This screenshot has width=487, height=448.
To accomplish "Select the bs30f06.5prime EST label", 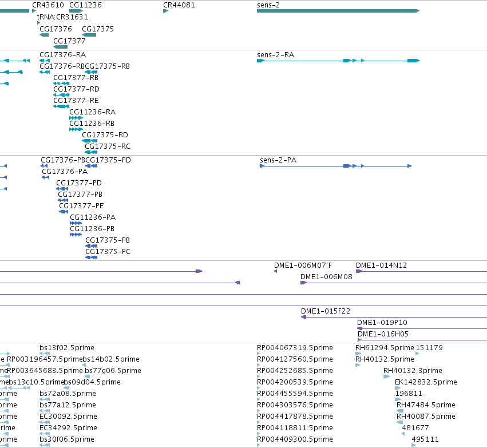I will point(67,439).
